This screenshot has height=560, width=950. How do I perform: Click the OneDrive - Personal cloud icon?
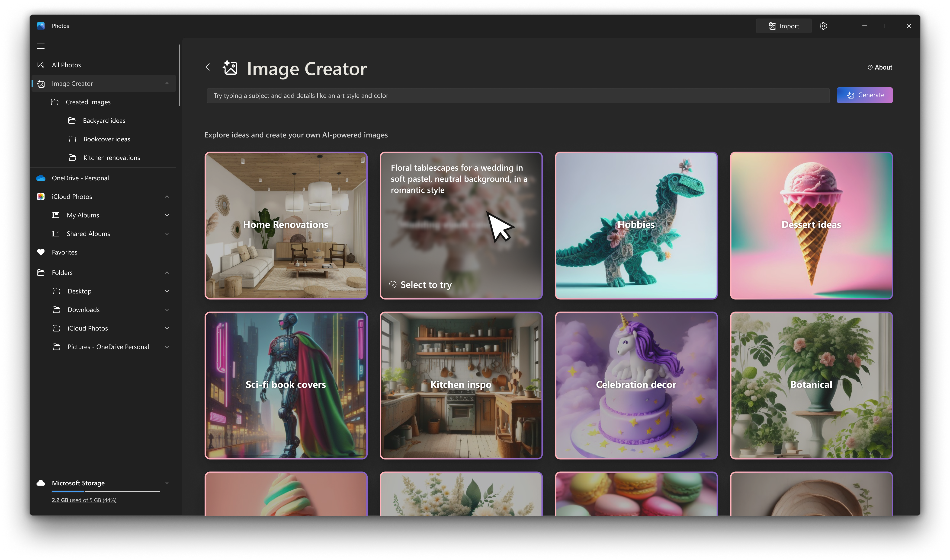[x=41, y=178]
